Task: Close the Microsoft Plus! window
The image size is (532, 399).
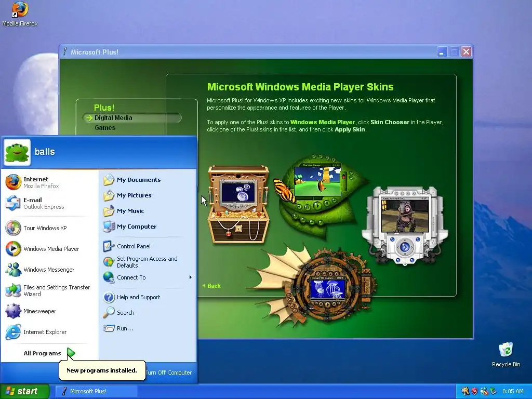Action: point(467,52)
